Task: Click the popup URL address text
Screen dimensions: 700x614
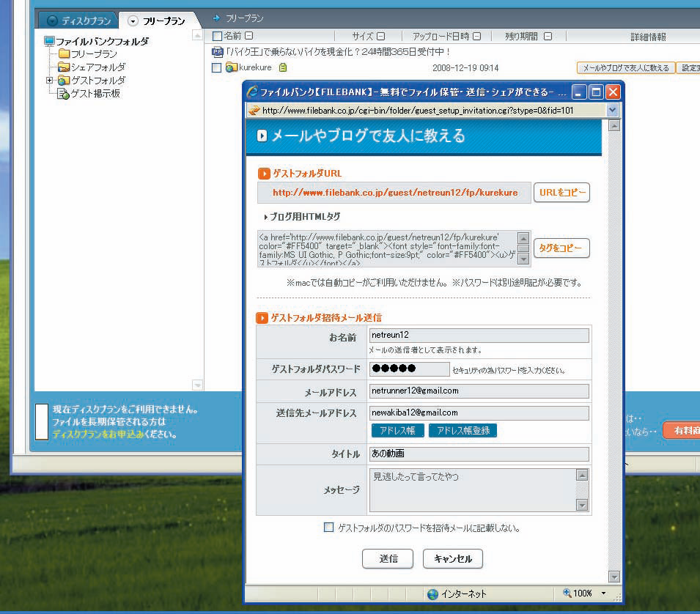Action: pyautogui.click(x=418, y=110)
